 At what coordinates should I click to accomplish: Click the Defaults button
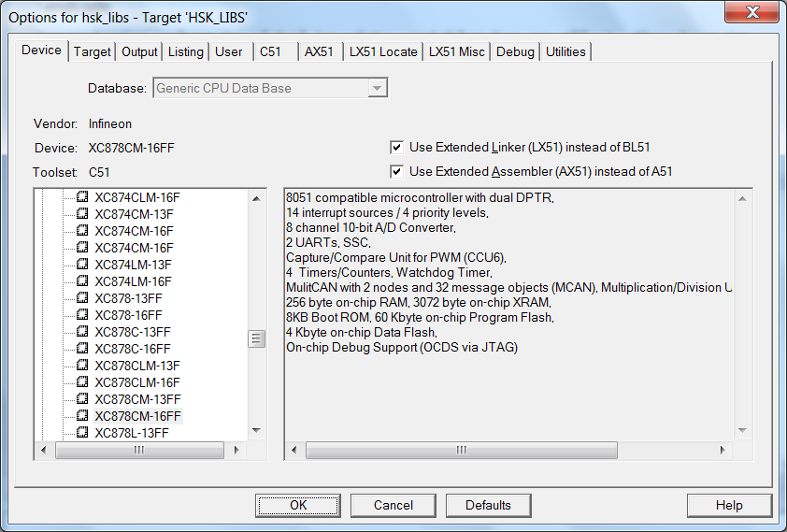488,505
